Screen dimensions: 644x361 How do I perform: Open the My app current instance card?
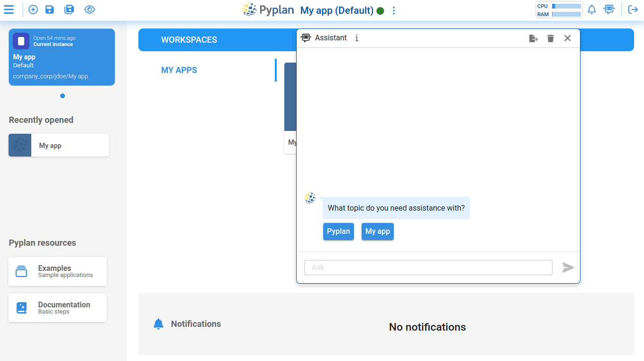tap(62, 57)
